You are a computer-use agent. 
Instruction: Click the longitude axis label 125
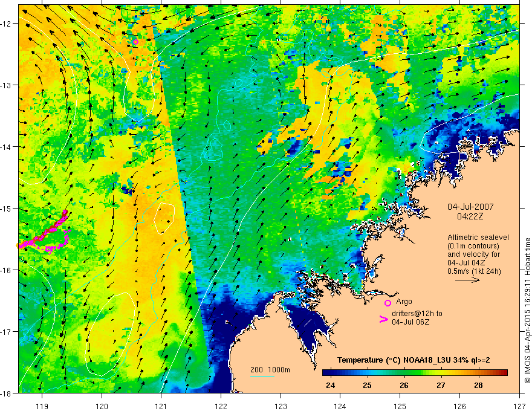(400, 406)
